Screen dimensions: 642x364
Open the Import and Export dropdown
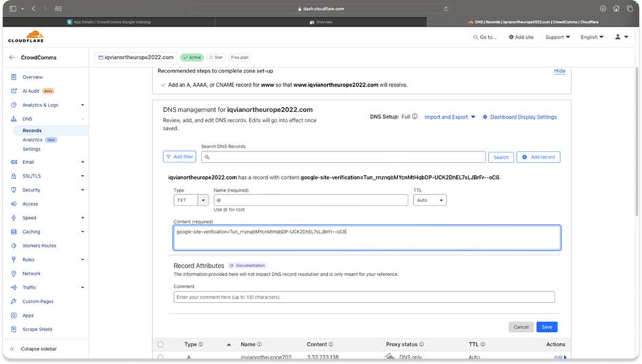click(450, 117)
